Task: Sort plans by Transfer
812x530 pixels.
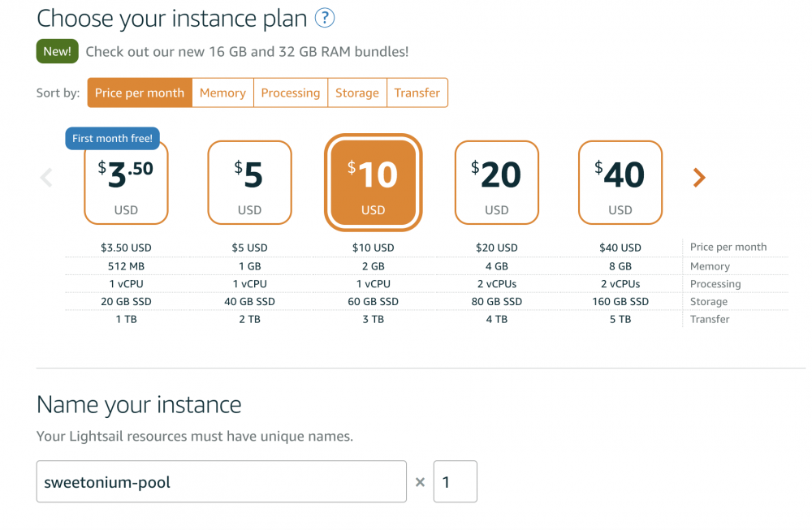Action: (417, 93)
